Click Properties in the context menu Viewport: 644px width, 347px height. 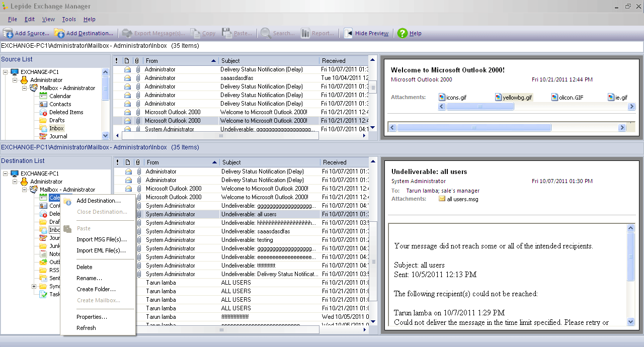[x=92, y=317]
